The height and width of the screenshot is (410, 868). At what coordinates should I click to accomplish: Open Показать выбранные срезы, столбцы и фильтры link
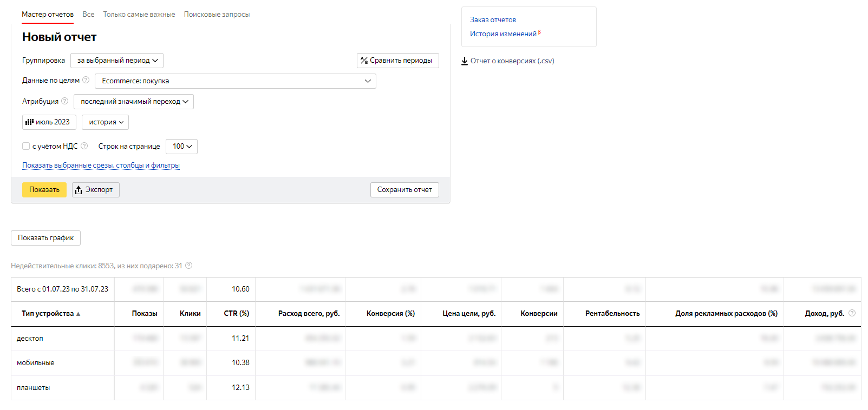coord(101,166)
